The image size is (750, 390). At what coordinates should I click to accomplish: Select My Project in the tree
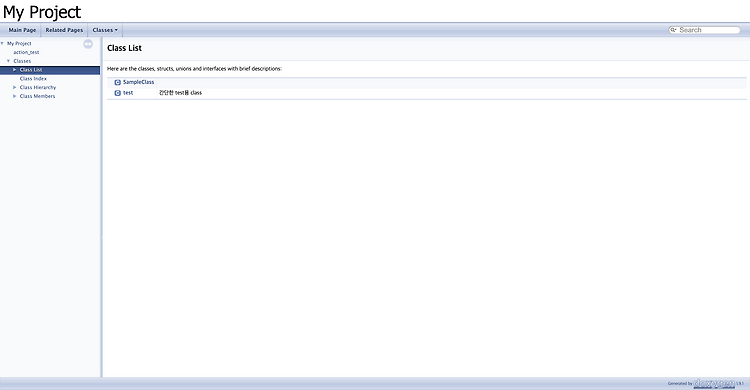point(19,44)
